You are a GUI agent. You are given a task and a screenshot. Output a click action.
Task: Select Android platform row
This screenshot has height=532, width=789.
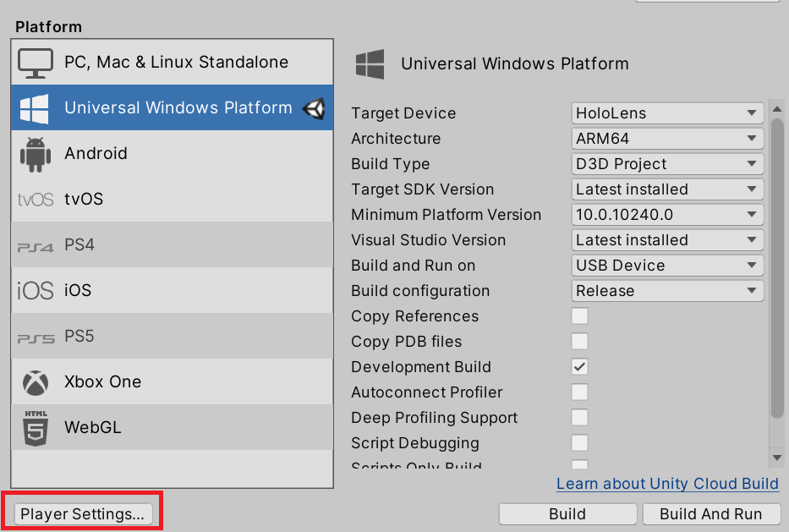[x=172, y=153]
